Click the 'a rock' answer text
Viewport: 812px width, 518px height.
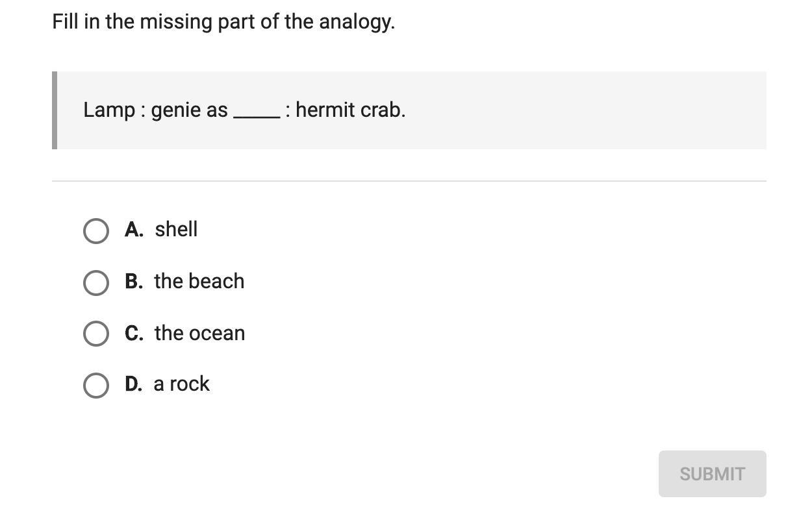182,384
